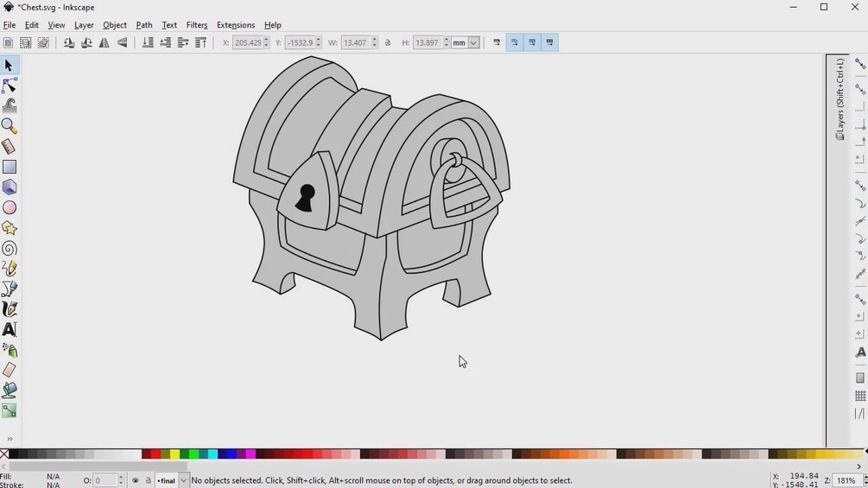Toggle scale rounded corners option

click(x=514, y=42)
